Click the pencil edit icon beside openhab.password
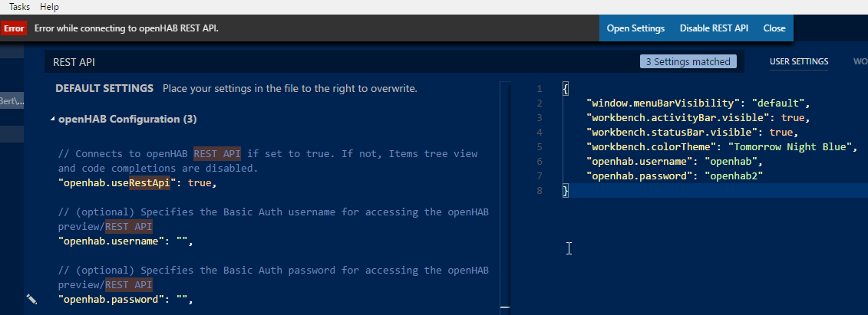Screen dimensions: 868x315 coord(31,299)
